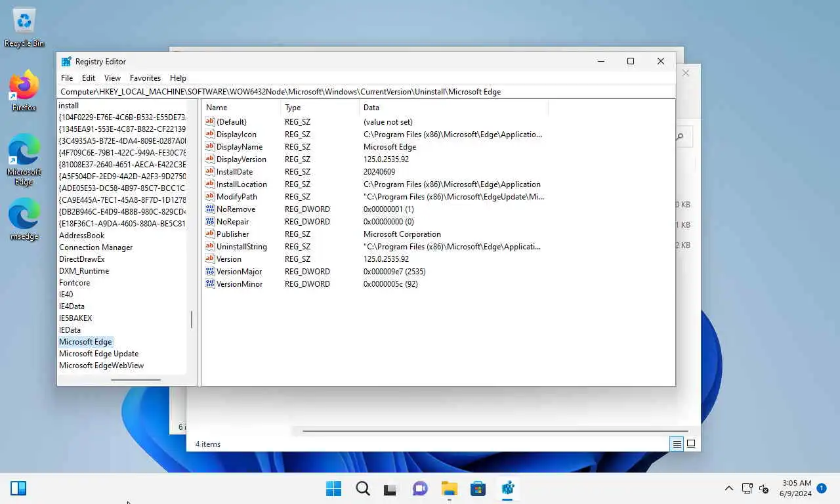840x504 pixels.
Task: Select the {ADE05E53-DC58 key in tree
Action: coord(123,188)
